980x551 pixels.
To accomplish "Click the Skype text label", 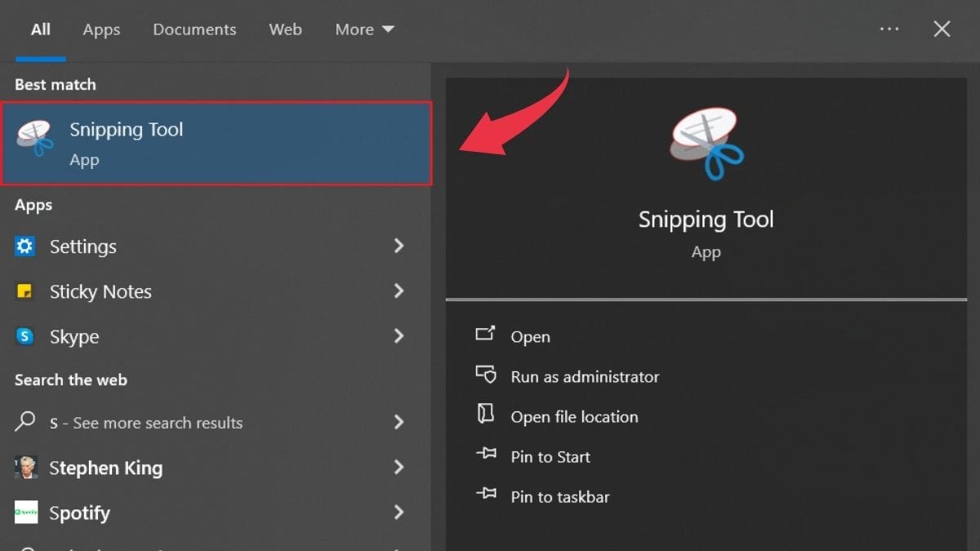I will 74,337.
